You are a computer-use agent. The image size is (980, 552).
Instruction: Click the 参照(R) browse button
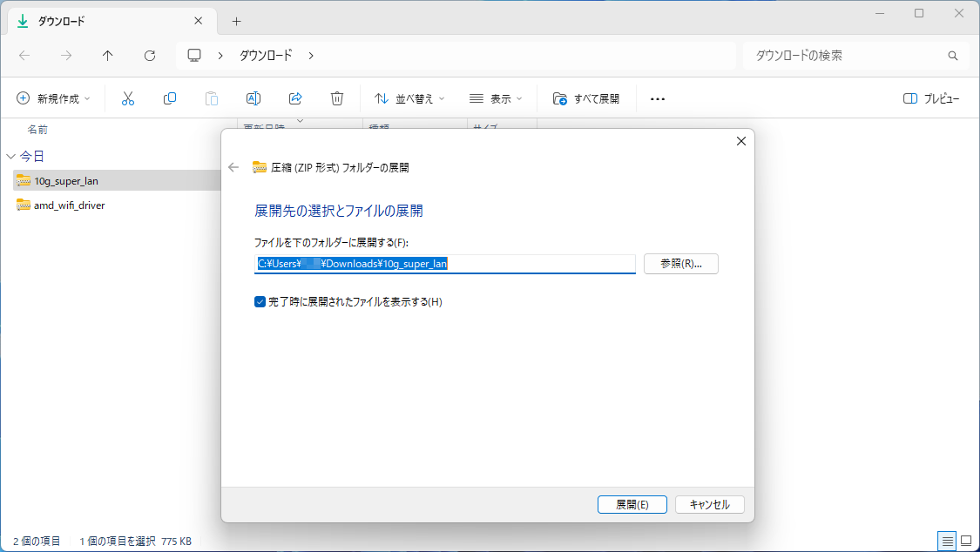[x=680, y=263]
